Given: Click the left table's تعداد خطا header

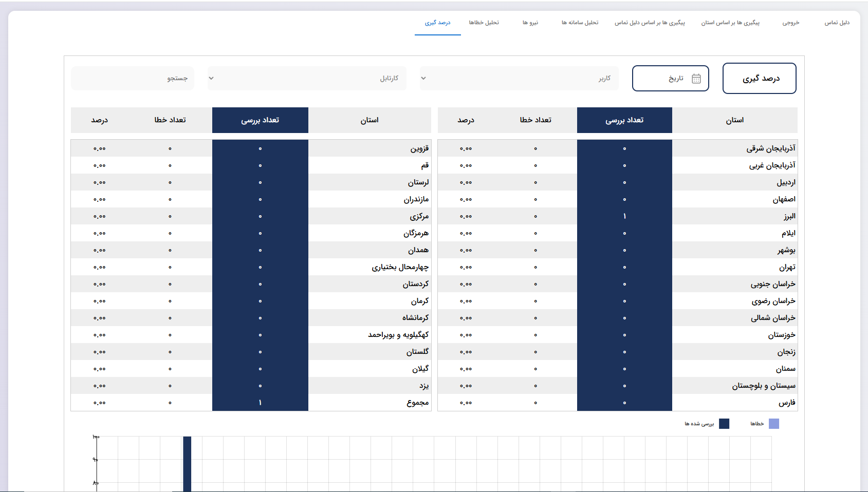Looking at the screenshot, I should click(170, 120).
